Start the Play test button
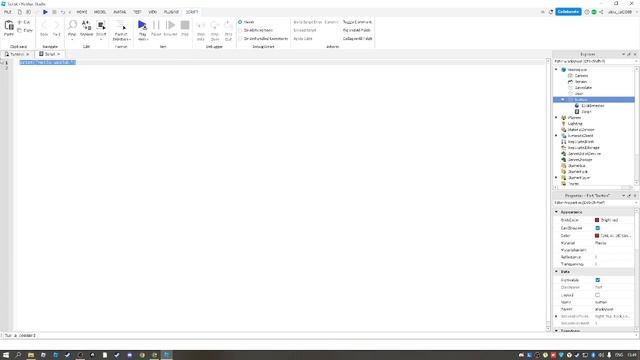Image resolution: width=640 pixels, height=360 pixels. click(142, 25)
